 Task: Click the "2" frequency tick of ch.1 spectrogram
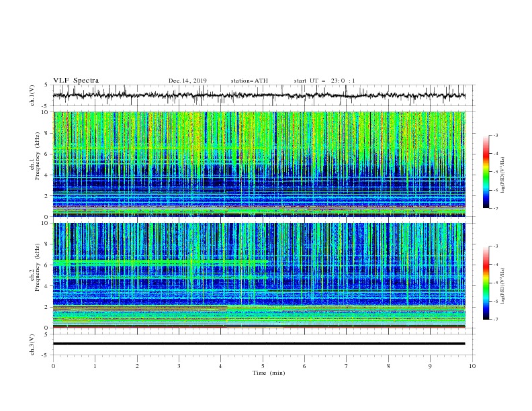point(46,196)
